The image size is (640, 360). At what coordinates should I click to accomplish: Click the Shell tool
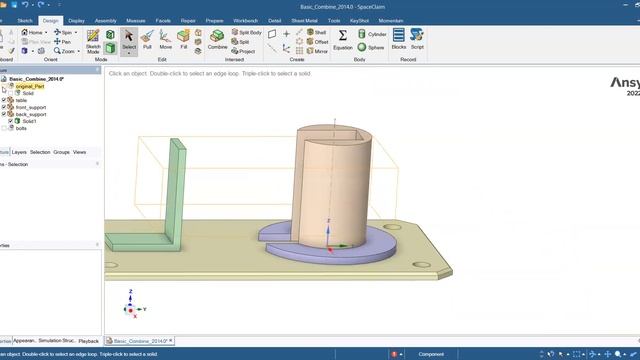click(316, 32)
